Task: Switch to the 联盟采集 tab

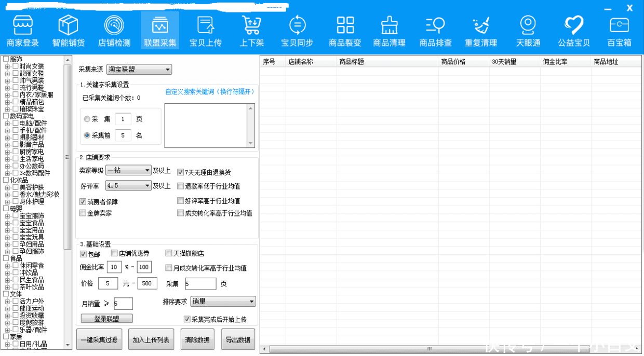Action: click(160, 30)
